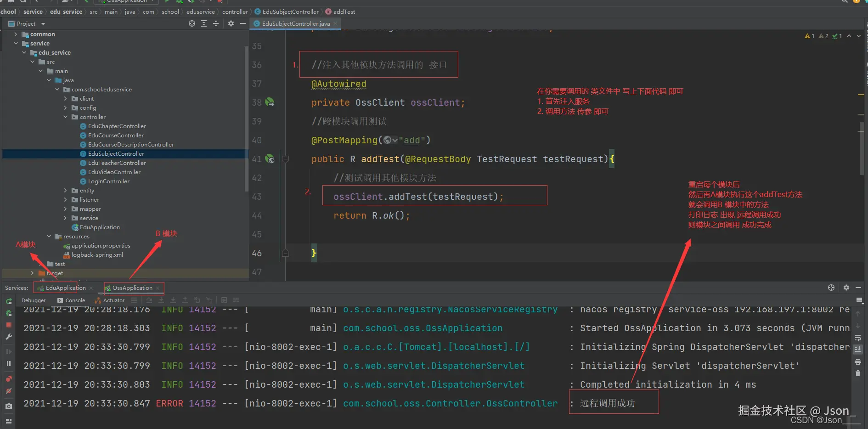
Task: Collapse all nodes in the Project tree
Action: tap(216, 23)
